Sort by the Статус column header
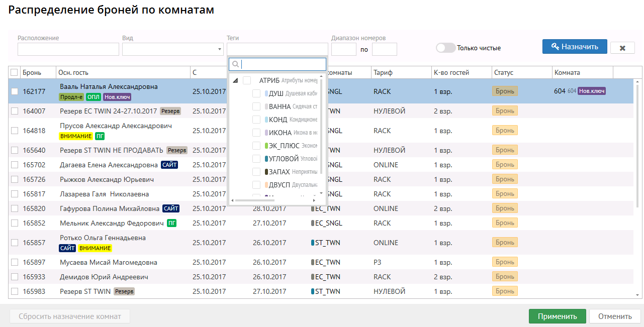The image size is (644, 327). 521,72
